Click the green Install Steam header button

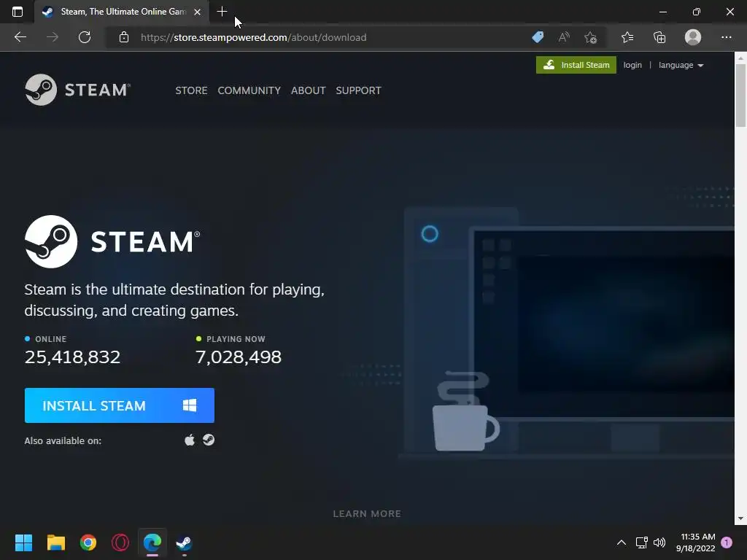click(x=576, y=65)
